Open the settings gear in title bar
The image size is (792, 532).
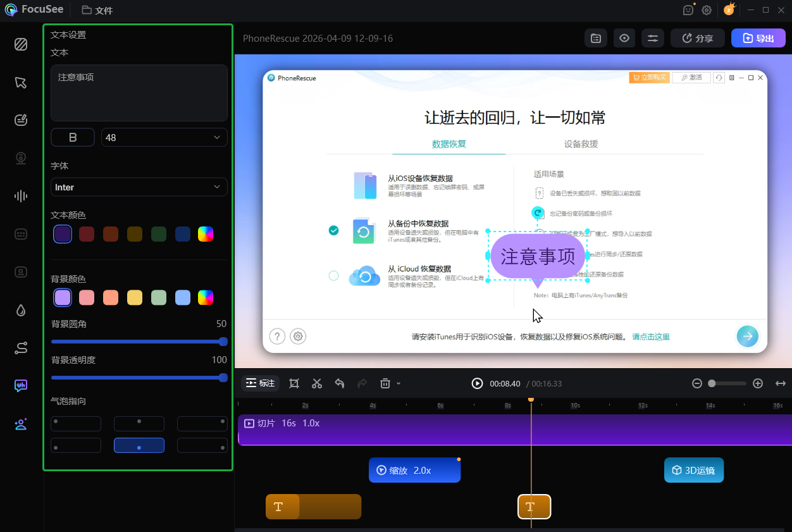tap(707, 10)
